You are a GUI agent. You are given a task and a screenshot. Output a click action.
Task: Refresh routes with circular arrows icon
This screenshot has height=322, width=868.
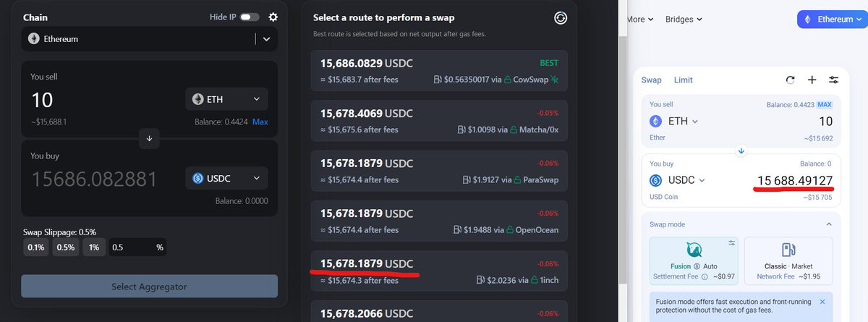tap(561, 18)
